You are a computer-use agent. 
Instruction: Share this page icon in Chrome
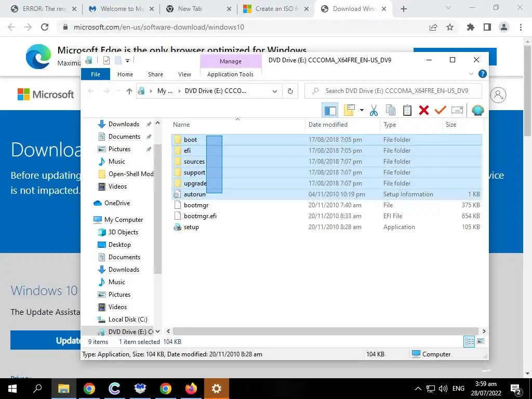pos(433,27)
